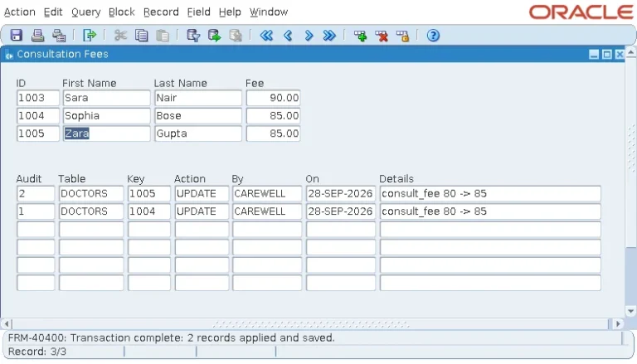Select the Last Name field Bose
This screenshot has width=637, height=364.
[198, 116]
